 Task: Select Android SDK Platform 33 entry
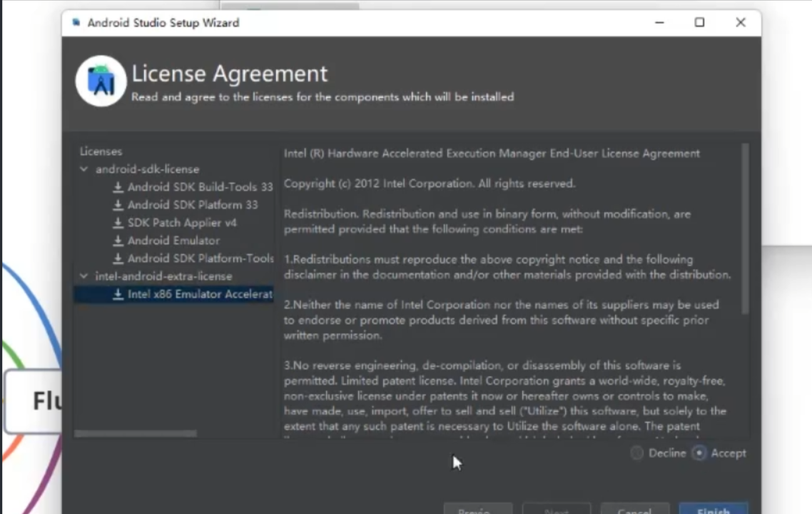[x=193, y=205]
